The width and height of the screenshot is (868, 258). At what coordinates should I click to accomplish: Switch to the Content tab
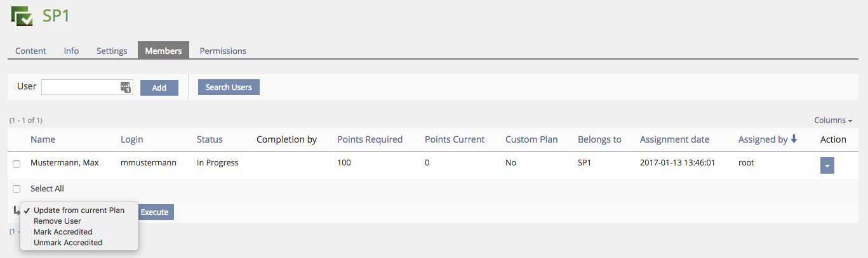click(x=30, y=51)
